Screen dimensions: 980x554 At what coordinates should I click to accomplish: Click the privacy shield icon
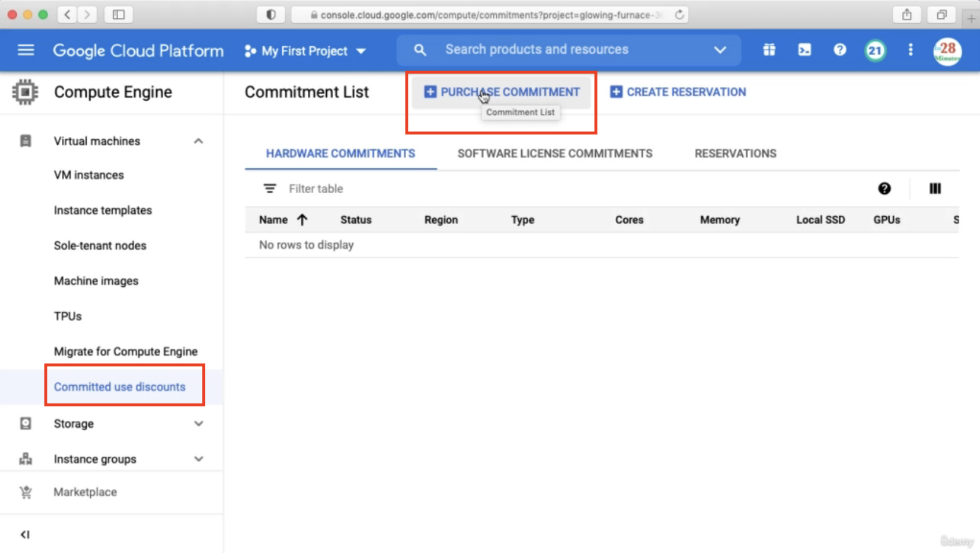[x=271, y=14]
